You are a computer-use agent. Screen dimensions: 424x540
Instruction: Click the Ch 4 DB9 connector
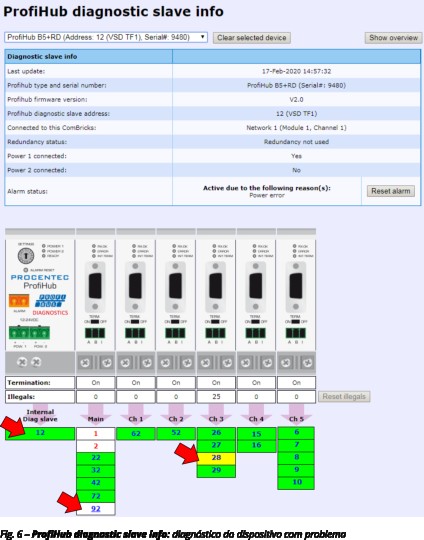click(x=256, y=286)
